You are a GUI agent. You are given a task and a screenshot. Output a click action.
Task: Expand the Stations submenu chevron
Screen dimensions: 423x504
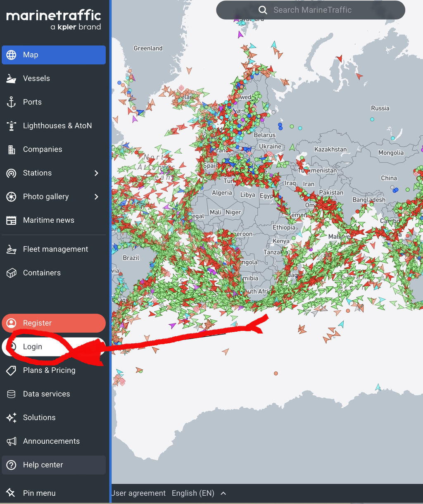pyautogui.click(x=96, y=173)
